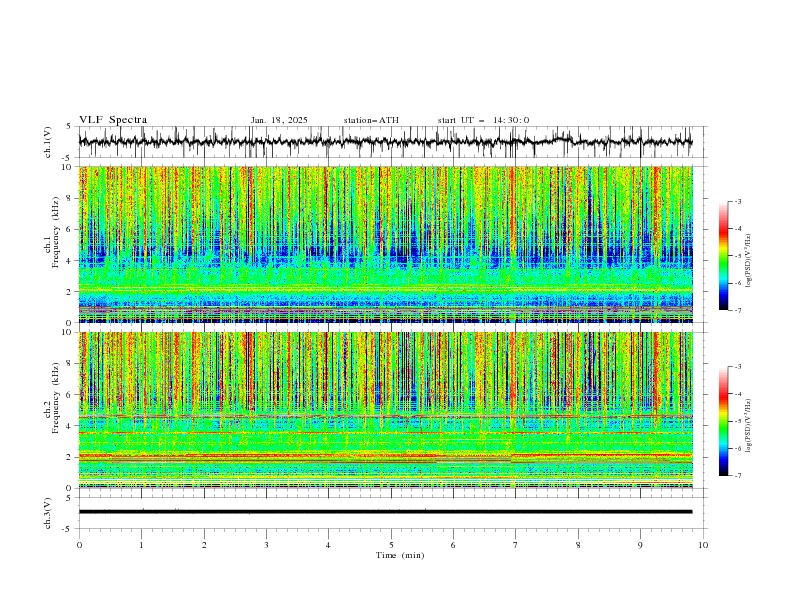This screenshot has width=792, height=612.
Task: Click time axis tick label "7"
Action: coord(516,545)
